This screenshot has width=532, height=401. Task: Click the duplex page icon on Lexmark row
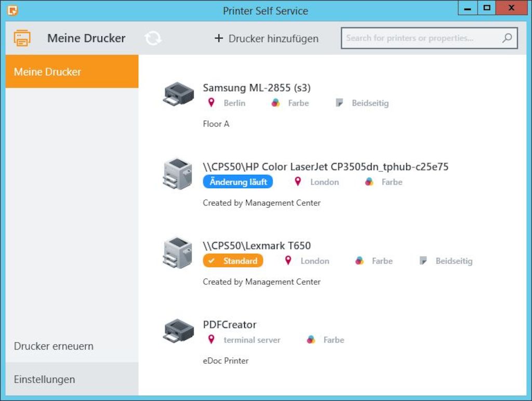click(x=423, y=261)
